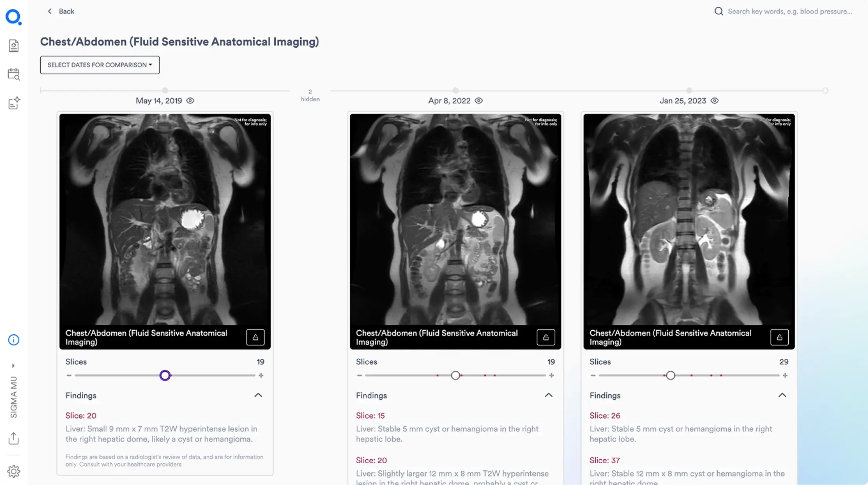Open the medical records document icon

point(14,45)
